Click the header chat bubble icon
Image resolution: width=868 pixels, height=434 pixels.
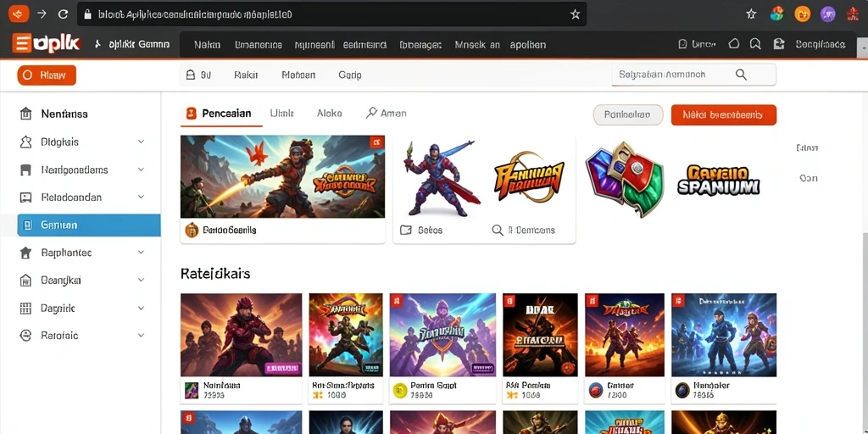click(x=755, y=44)
